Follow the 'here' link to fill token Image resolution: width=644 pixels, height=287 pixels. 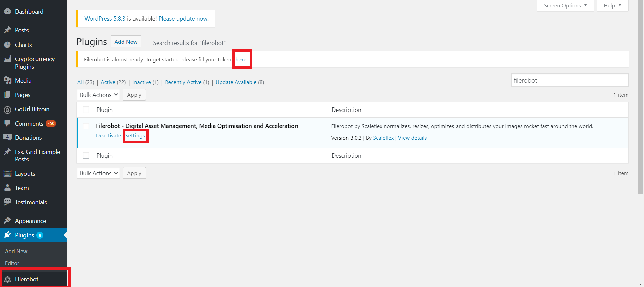[x=241, y=59]
